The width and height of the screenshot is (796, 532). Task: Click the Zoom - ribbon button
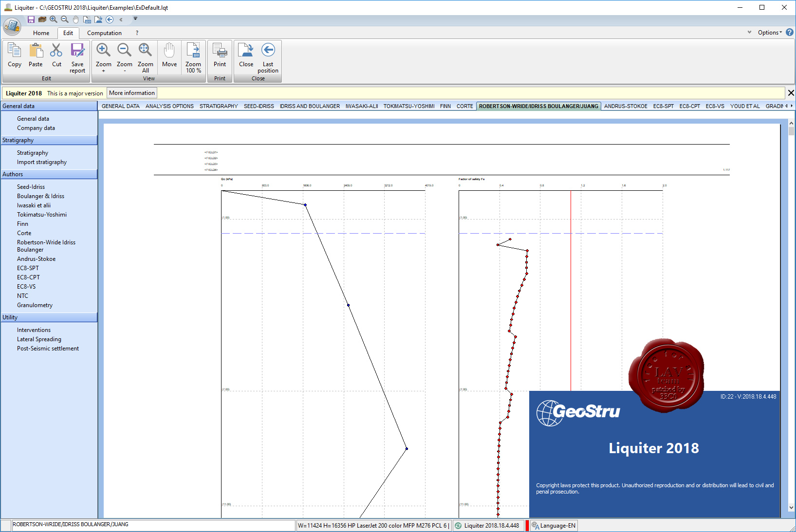[x=124, y=58]
